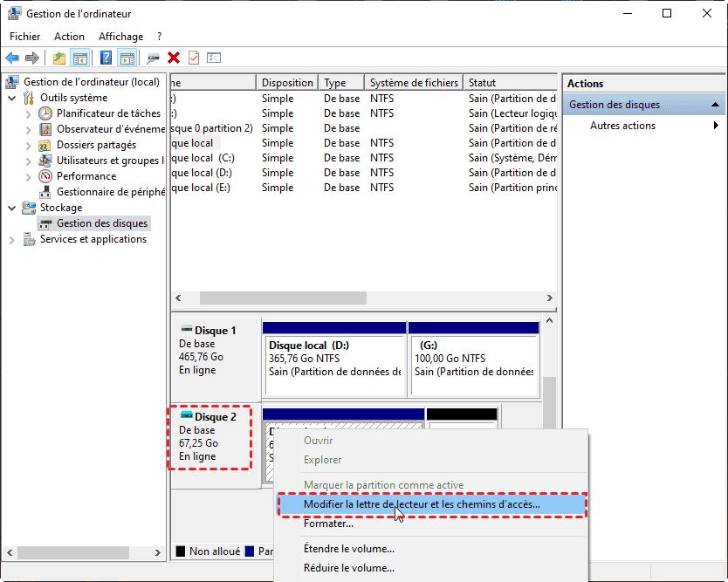
Task: Click the red X delete toolbar icon
Action: [x=174, y=58]
